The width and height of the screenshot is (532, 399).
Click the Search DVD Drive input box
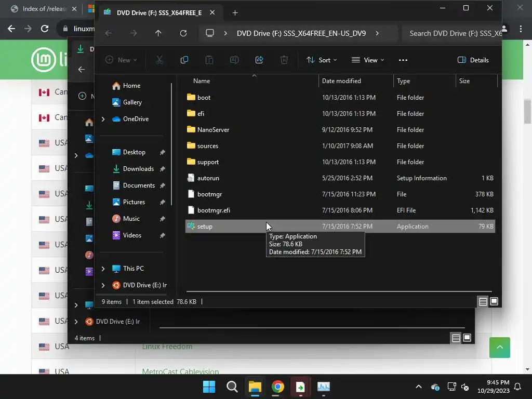(451, 33)
